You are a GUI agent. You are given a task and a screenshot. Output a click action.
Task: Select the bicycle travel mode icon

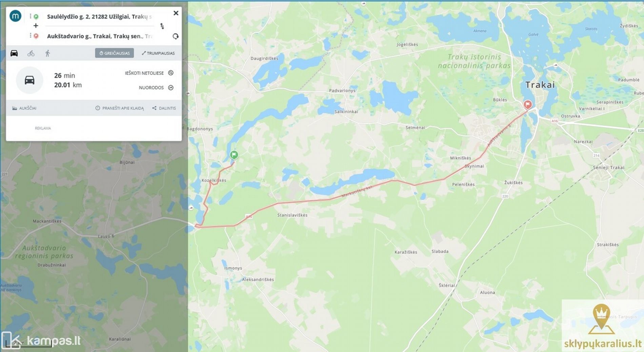31,53
